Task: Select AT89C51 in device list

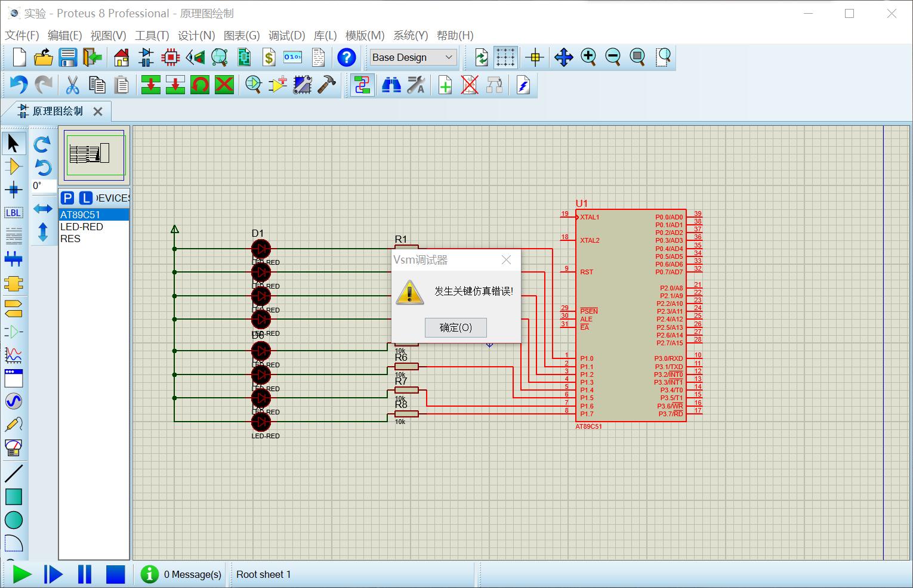Action: [94, 215]
